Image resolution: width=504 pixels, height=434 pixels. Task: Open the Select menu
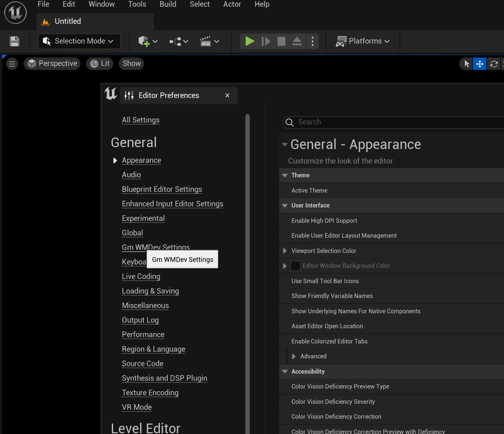(x=200, y=4)
